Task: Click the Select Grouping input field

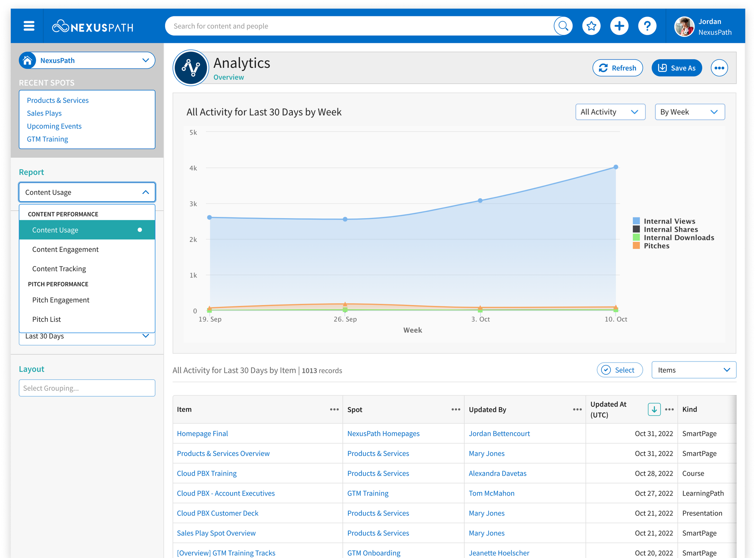Action: 87,389
